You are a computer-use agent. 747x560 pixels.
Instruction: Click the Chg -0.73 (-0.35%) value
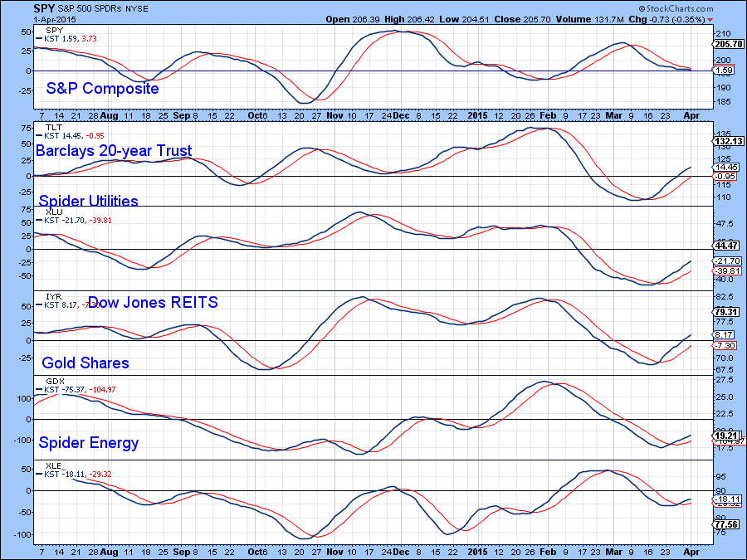(667, 20)
